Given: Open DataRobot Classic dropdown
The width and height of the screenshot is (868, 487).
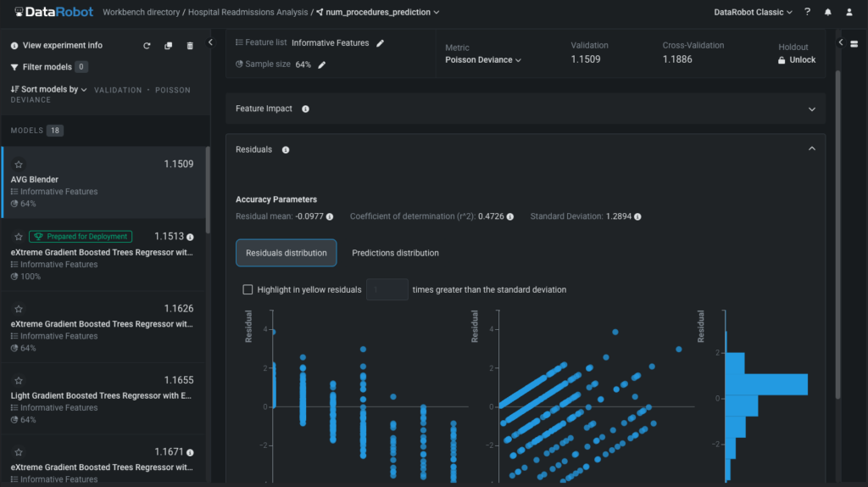Looking at the screenshot, I should tap(753, 12).
